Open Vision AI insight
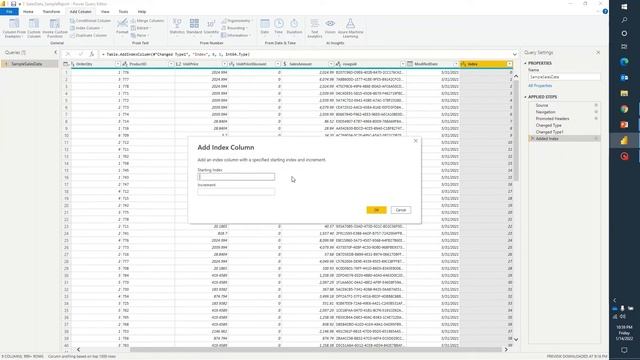The width and height of the screenshot is (640, 360). 330,26
